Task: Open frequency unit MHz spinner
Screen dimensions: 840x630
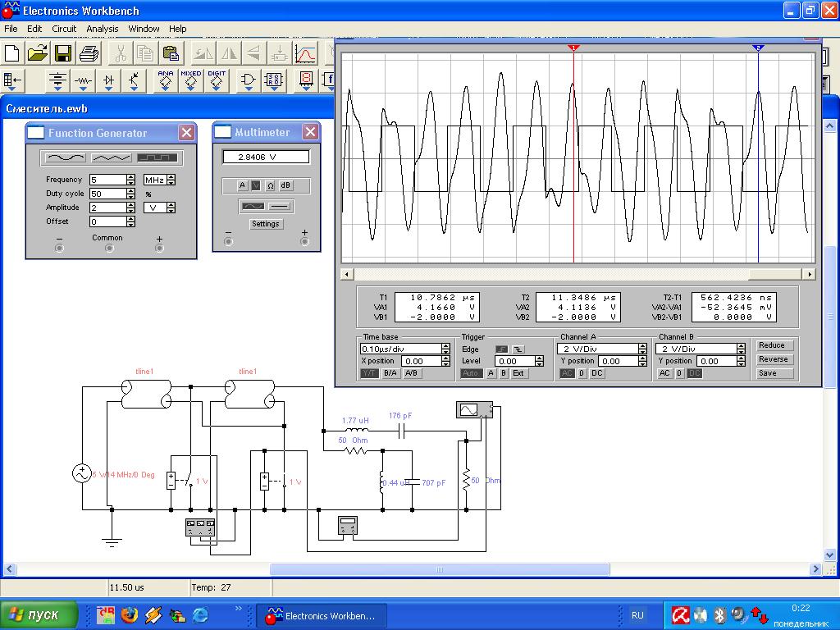Action: [x=171, y=180]
